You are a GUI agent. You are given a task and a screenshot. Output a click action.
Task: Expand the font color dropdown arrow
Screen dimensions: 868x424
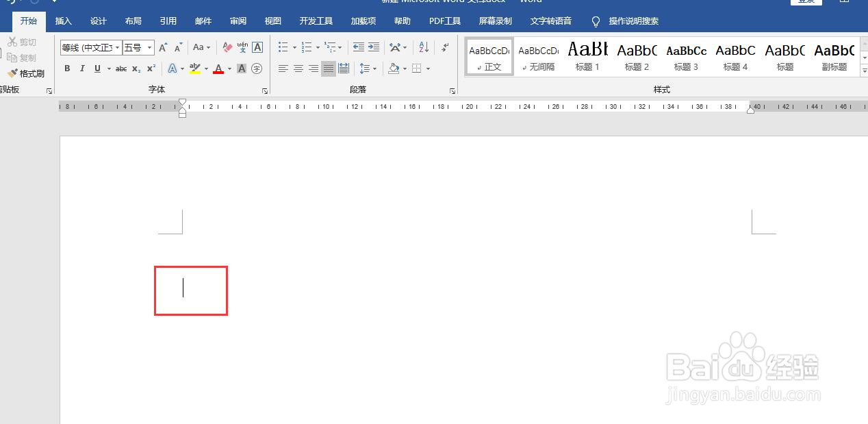tap(229, 68)
